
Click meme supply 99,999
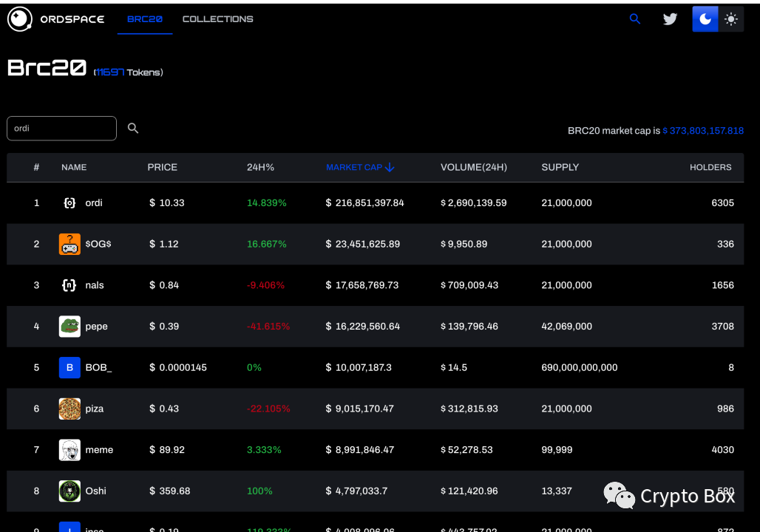click(557, 450)
